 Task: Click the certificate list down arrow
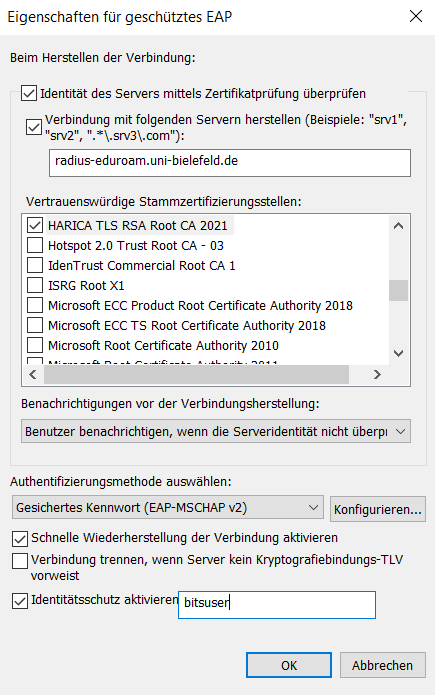click(x=399, y=353)
